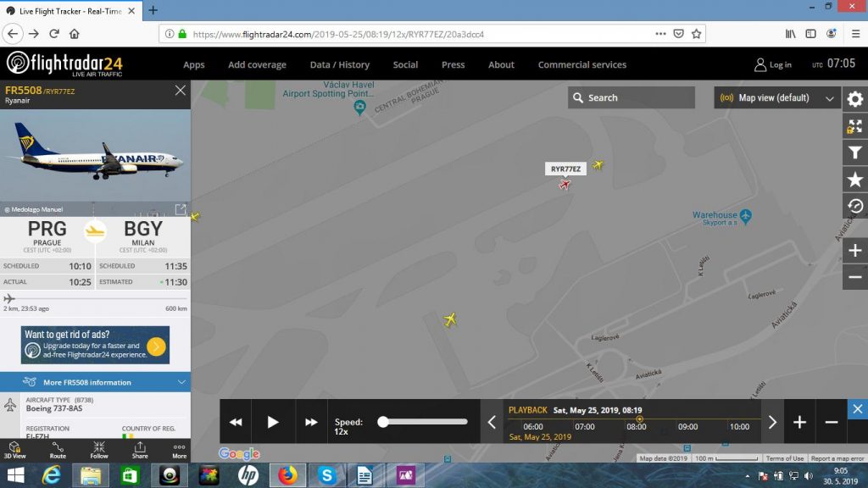Image resolution: width=868 pixels, height=488 pixels.
Task: Reload the page in Firefox
Action: (54, 34)
